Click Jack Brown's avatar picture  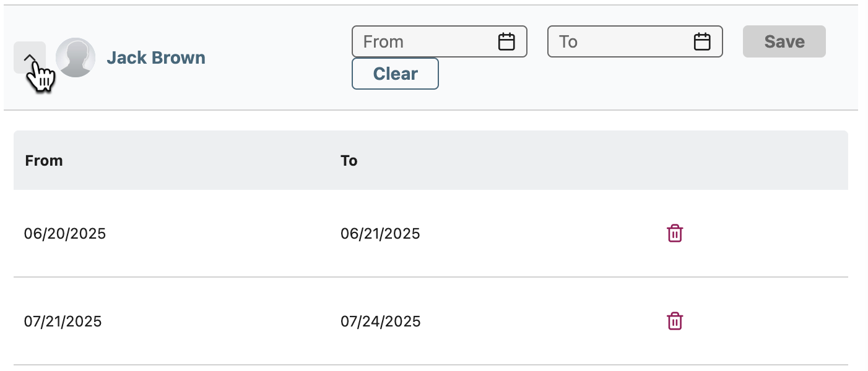[x=76, y=58]
